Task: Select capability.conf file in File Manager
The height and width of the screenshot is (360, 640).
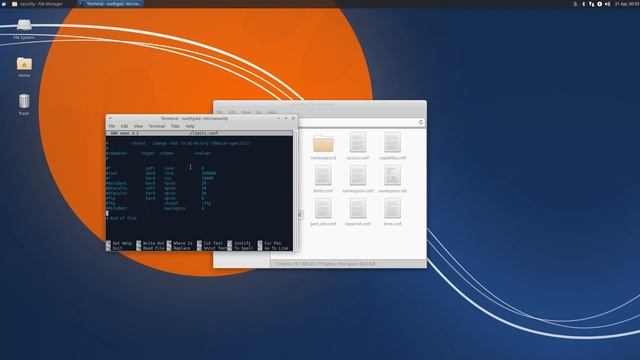Action: [393, 146]
